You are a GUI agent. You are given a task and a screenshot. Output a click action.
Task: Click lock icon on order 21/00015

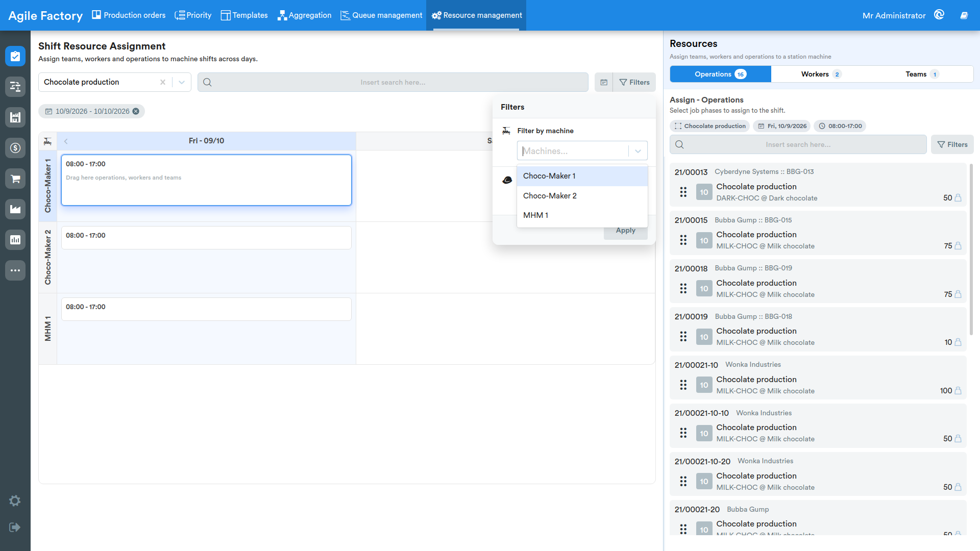click(958, 246)
